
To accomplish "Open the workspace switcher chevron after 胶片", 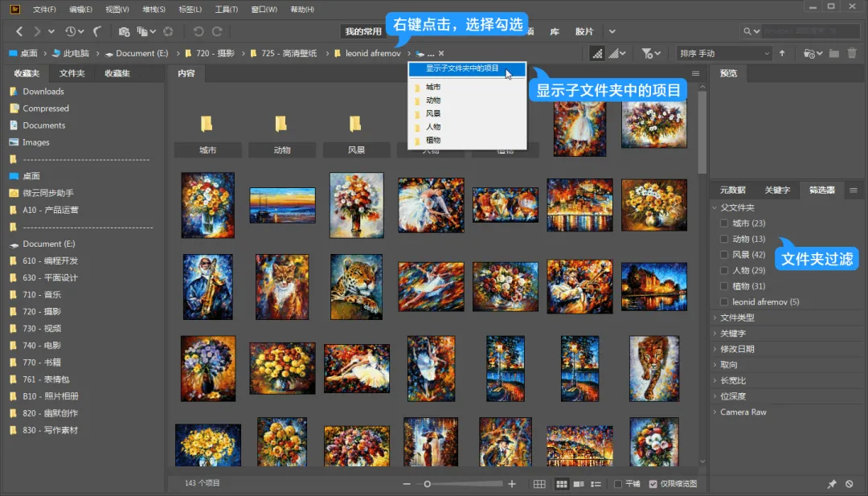I will pyautogui.click(x=612, y=31).
